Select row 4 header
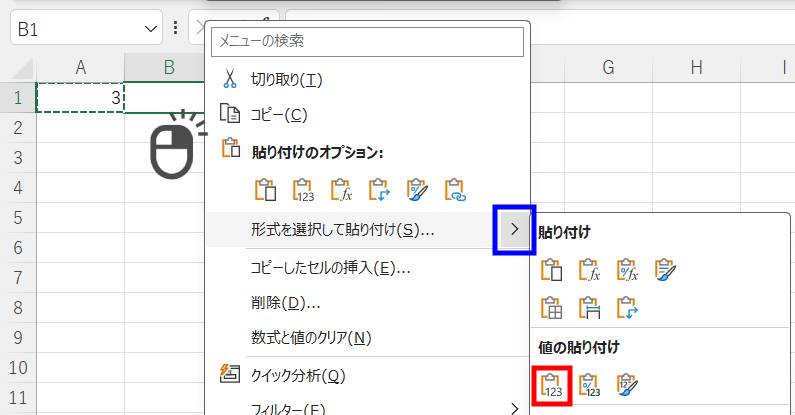795x415 pixels. click(x=18, y=187)
